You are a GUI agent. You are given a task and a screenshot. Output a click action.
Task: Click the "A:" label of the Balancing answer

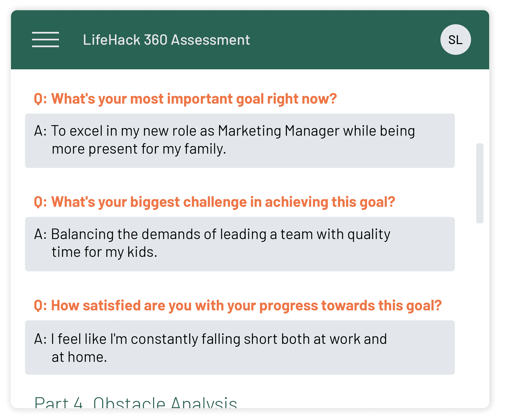[40, 234]
